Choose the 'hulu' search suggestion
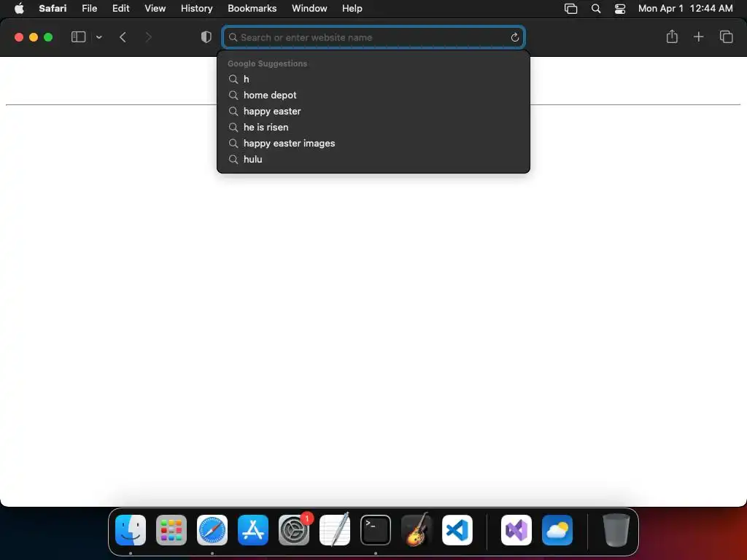The image size is (747, 560). (373, 160)
